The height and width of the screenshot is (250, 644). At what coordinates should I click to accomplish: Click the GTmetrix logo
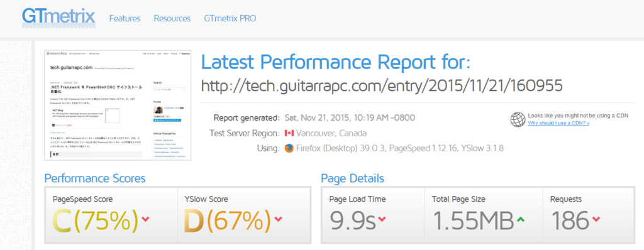tap(58, 18)
